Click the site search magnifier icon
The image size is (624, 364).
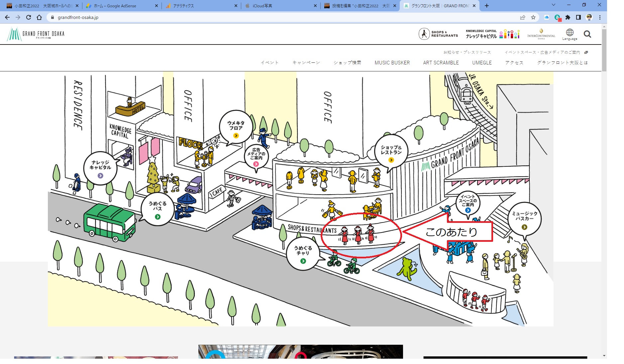tap(587, 34)
